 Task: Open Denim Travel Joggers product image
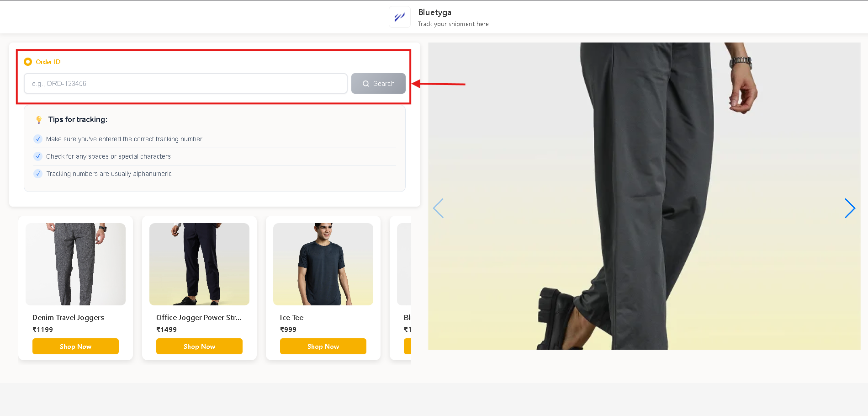click(75, 264)
